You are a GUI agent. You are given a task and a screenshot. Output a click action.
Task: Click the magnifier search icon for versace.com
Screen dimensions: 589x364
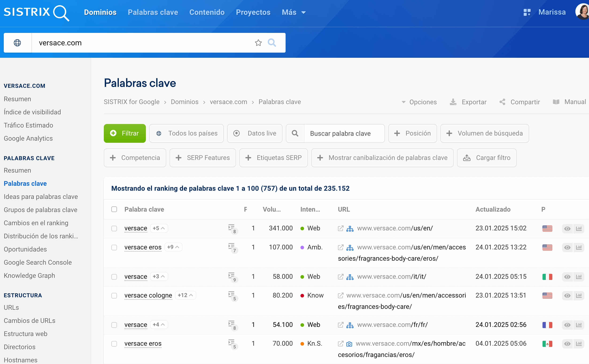(272, 43)
